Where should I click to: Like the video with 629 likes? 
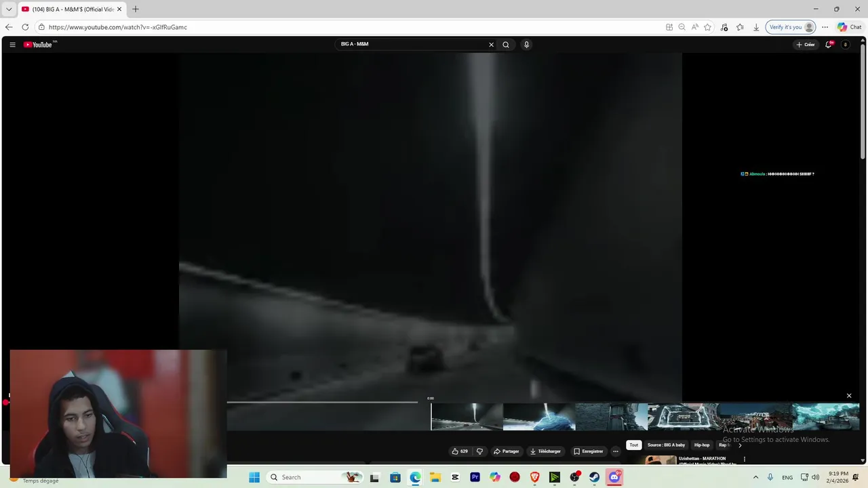coord(460,451)
